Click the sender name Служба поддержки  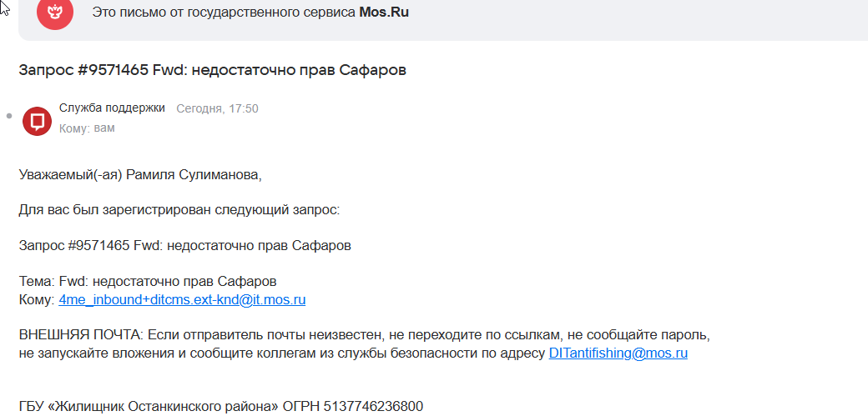(x=112, y=108)
